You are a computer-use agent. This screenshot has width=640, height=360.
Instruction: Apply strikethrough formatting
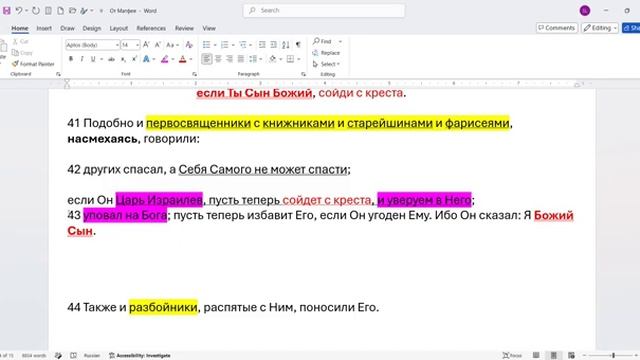point(111,59)
